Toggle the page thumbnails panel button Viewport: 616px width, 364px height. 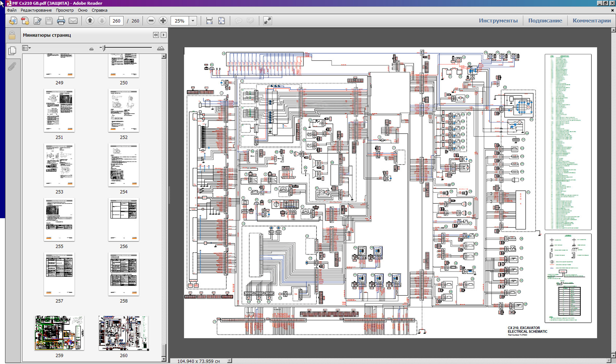tap(12, 51)
